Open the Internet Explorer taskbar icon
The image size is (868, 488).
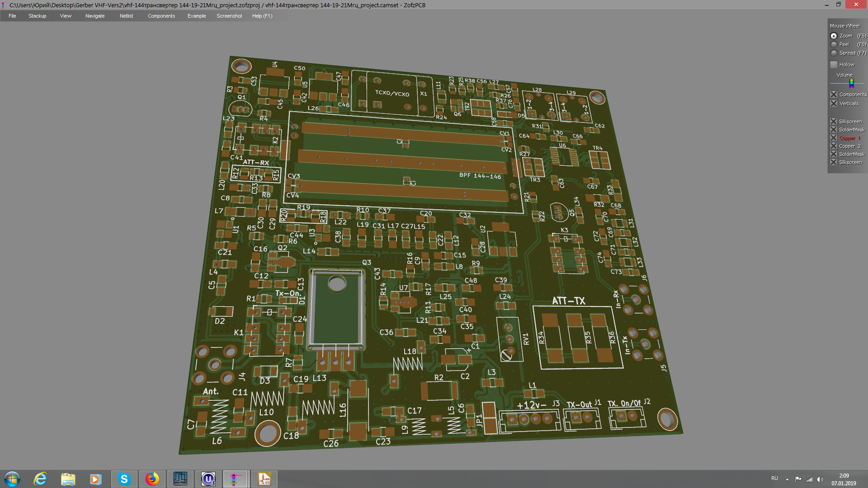(x=40, y=479)
